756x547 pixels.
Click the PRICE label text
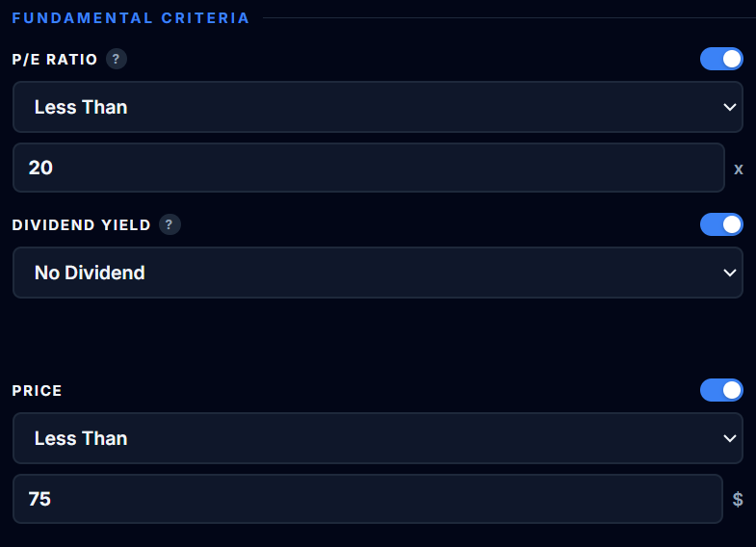click(x=37, y=391)
